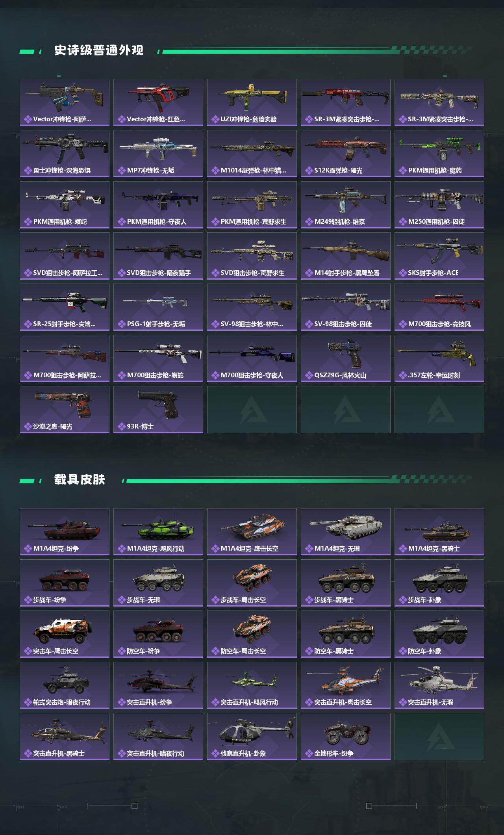Image resolution: width=504 pixels, height=835 pixels.
Task: Click the 侦察直升机-卦象 helicopter card
Action: click(252, 737)
